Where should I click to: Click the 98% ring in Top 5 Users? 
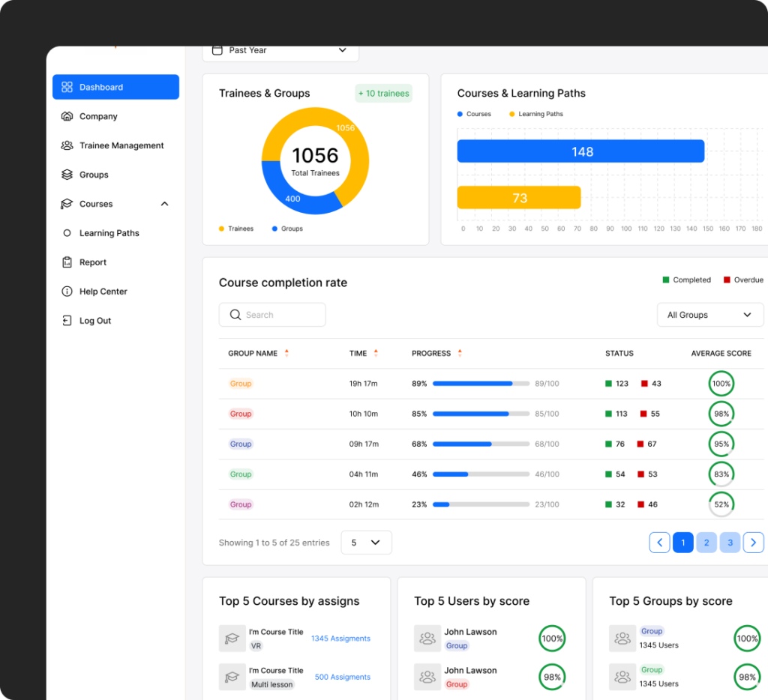click(553, 677)
